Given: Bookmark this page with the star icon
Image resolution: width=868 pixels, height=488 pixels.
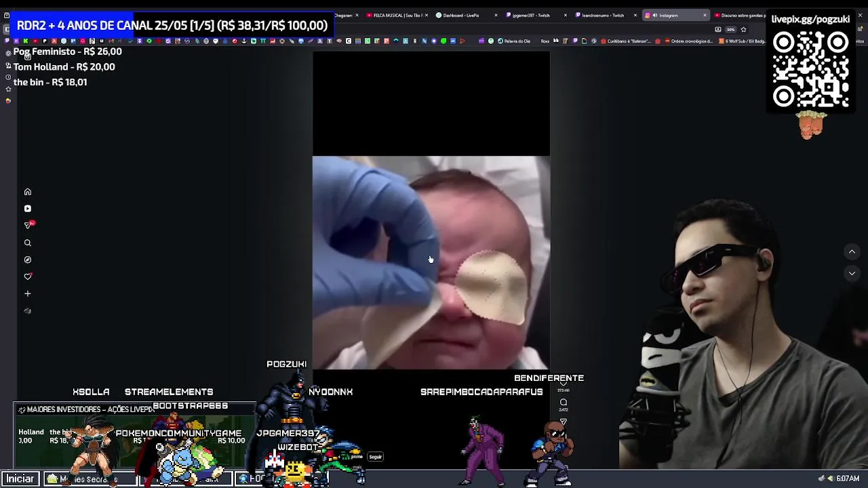Looking at the screenshot, I should pos(743,29).
